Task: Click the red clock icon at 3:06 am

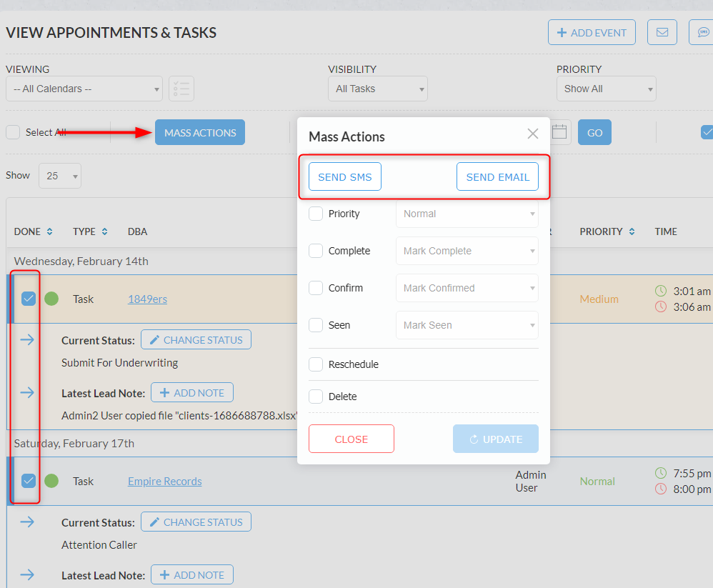Action: pyautogui.click(x=661, y=307)
